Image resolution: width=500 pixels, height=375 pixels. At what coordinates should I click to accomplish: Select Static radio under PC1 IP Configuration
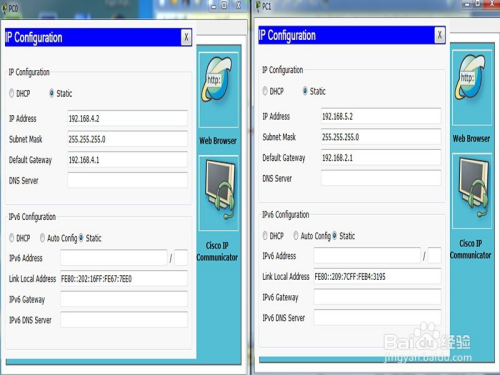tap(305, 91)
